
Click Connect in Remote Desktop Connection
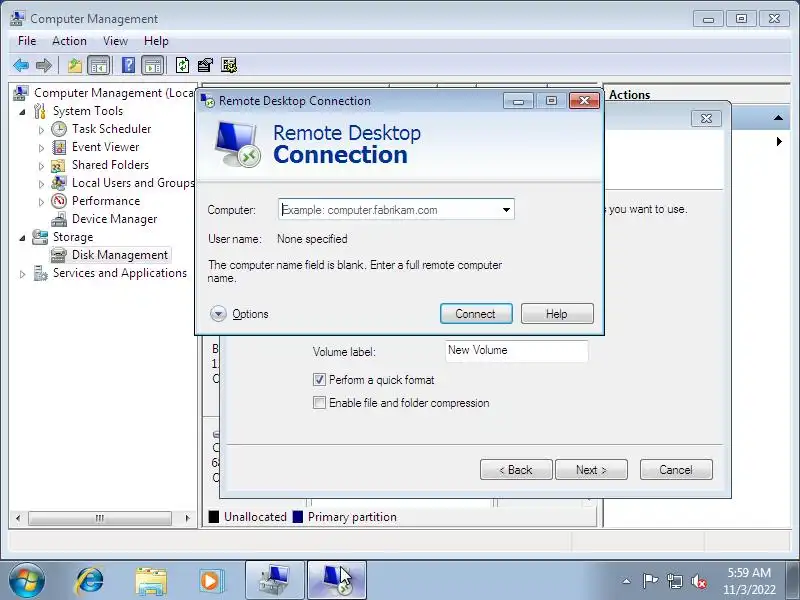click(476, 314)
